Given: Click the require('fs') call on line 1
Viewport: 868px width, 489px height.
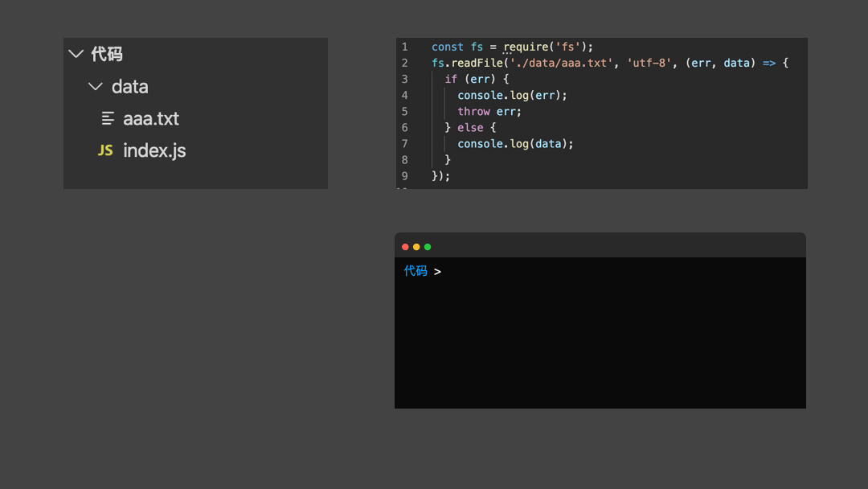Looking at the screenshot, I should click(545, 47).
